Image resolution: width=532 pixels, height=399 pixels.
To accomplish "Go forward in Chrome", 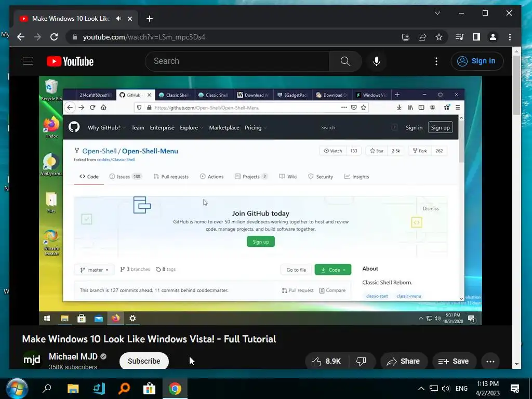I will point(37,37).
